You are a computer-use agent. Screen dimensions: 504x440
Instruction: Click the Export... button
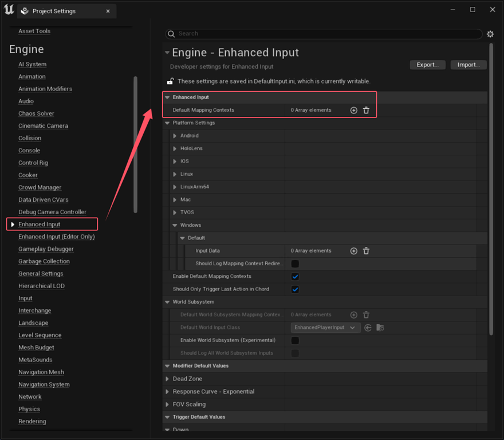click(x=427, y=65)
